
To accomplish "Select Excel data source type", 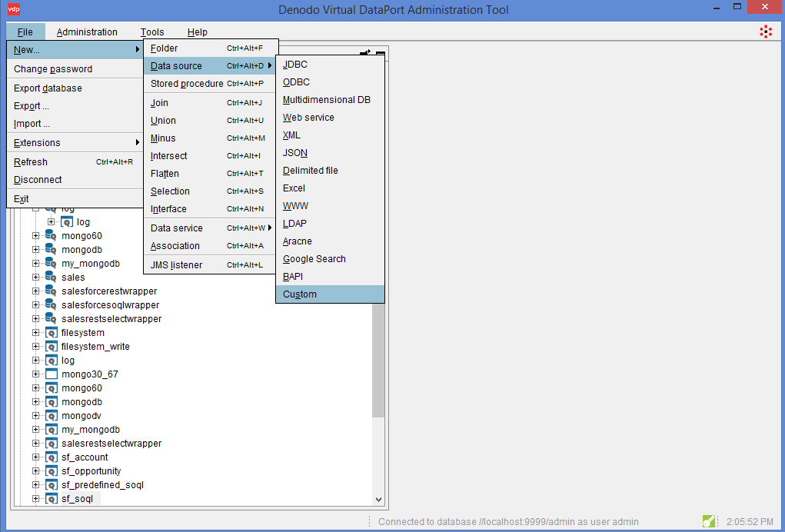I will point(330,188).
